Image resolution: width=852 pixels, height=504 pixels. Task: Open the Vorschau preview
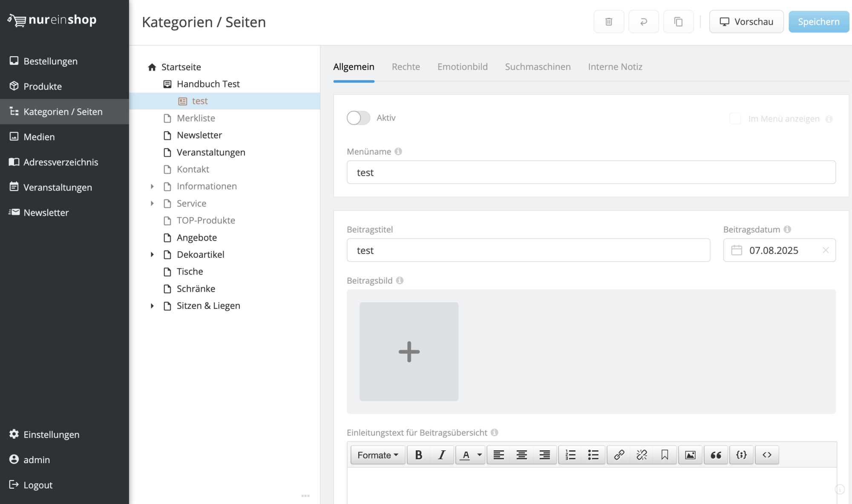(x=746, y=21)
